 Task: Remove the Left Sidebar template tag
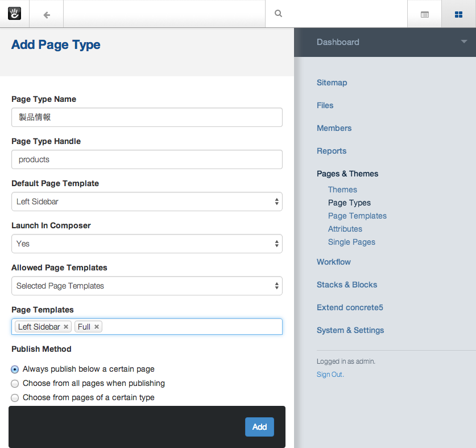click(65, 327)
